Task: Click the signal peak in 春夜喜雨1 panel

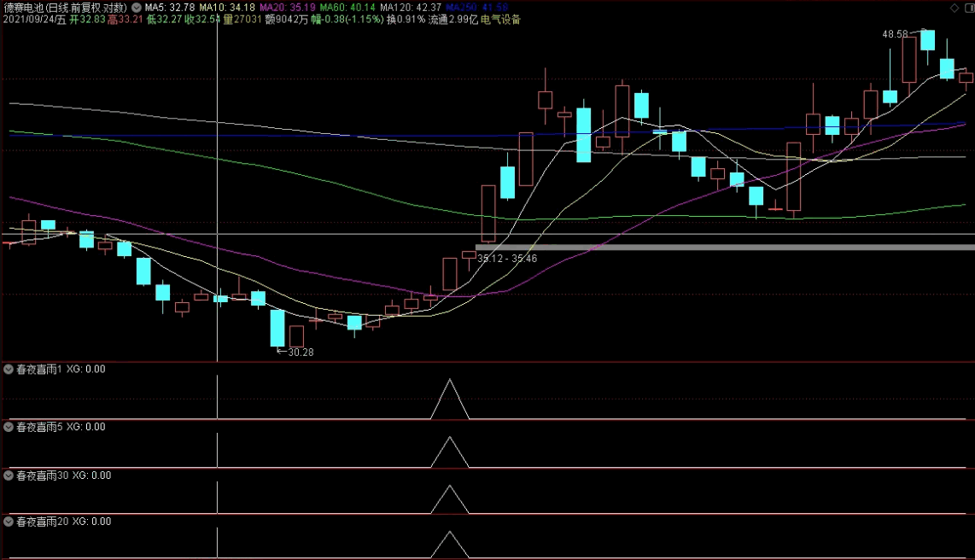Action: (450, 398)
